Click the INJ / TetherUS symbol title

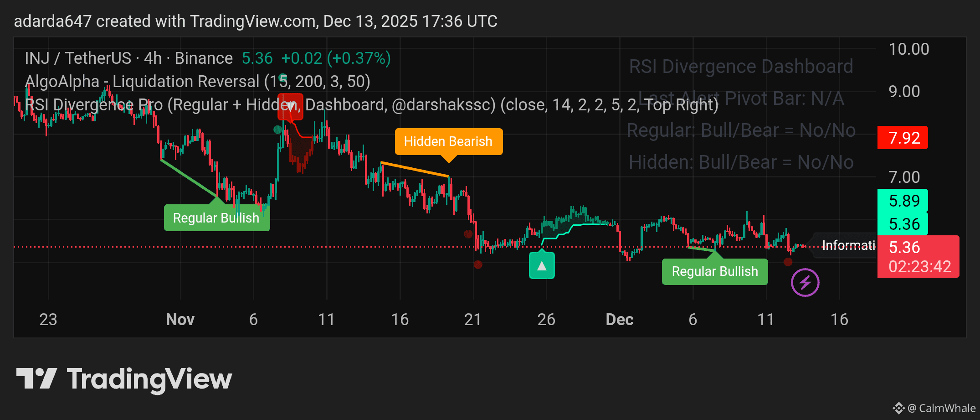[129, 58]
